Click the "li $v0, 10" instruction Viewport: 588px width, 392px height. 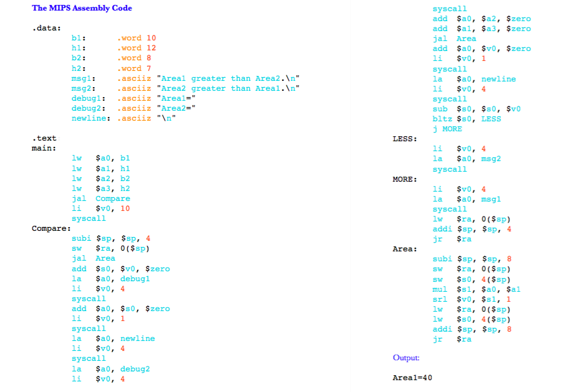101,208
